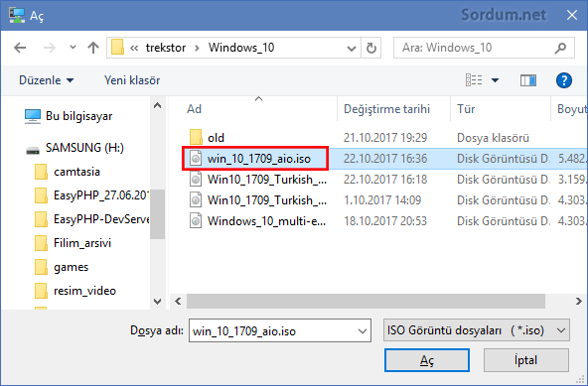The image size is (588, 386).
Task: Click the disc icon of Windows_10_multi-e...
Action: (x=196, y=221)
